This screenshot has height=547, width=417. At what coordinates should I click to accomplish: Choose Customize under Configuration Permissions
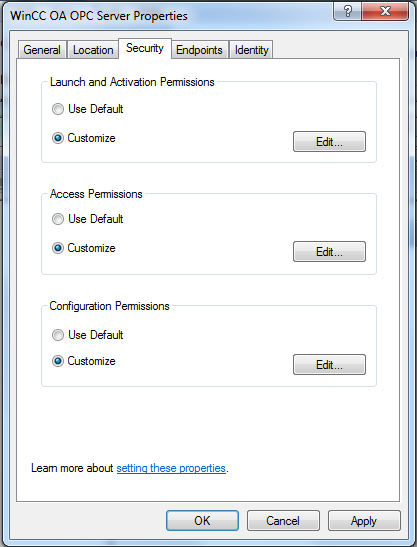pos(84,361)
